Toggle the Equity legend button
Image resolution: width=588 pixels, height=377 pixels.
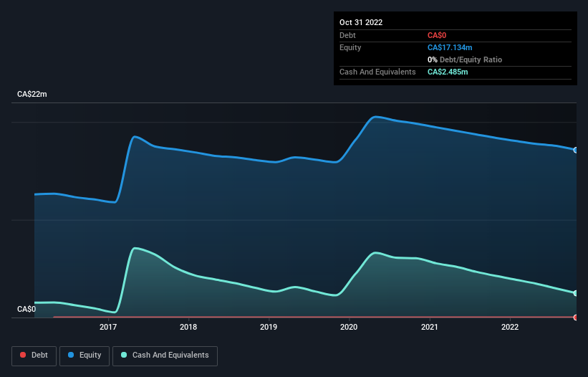point(85,355)
